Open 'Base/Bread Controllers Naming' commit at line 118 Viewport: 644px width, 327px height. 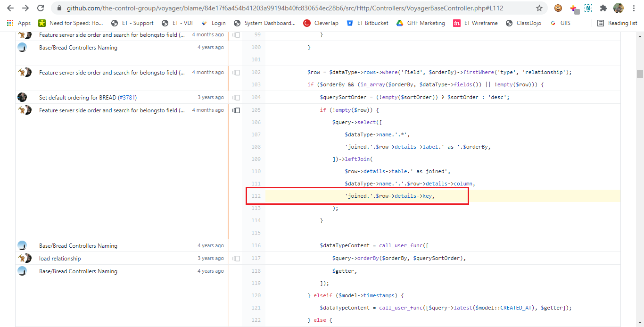pos(78,271)
